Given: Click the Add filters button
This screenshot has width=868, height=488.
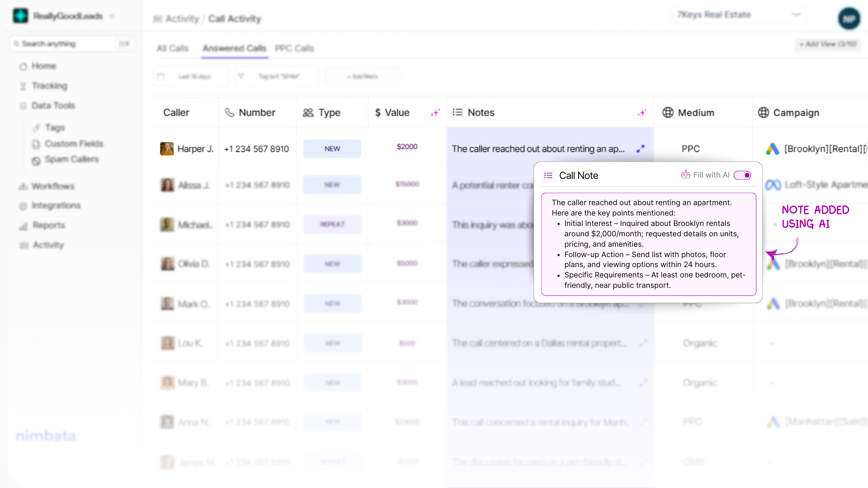Looking at the screenshot, I should pyautogui.click(x=362, y=76).
